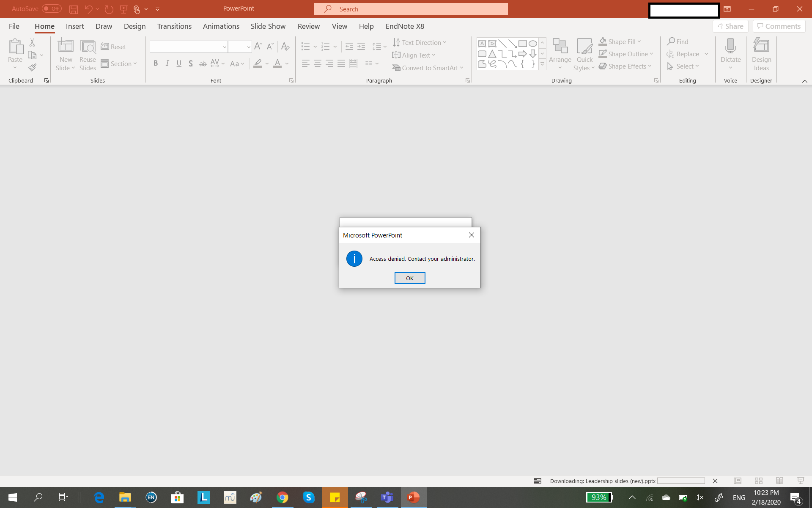Click the Dictate microphone icon
Screen dimensions: 812x508
coord(730,46)
